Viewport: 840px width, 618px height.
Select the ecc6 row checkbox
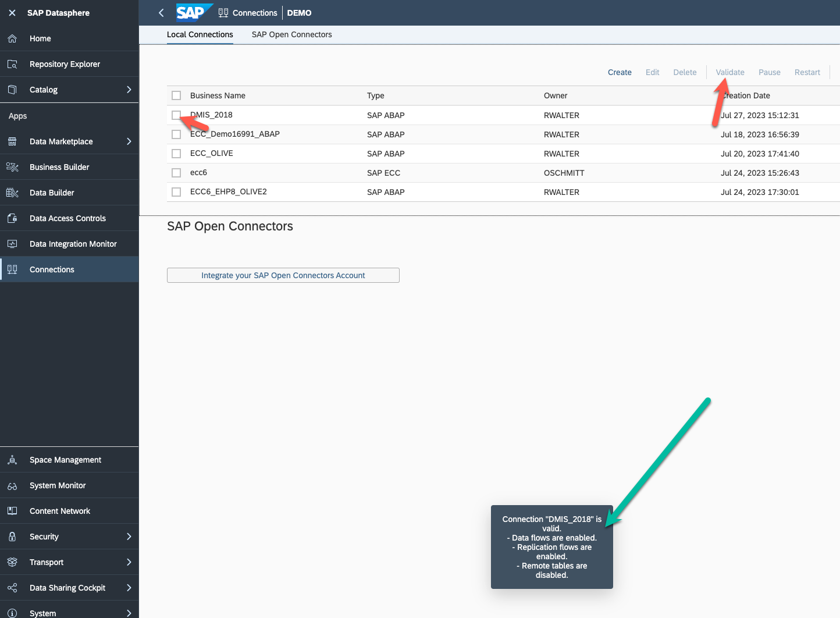click(176, 173)
